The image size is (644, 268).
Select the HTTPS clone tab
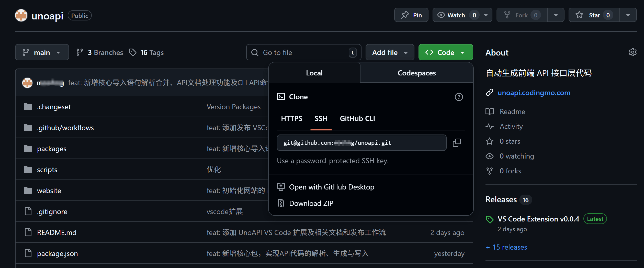(291, 118)
